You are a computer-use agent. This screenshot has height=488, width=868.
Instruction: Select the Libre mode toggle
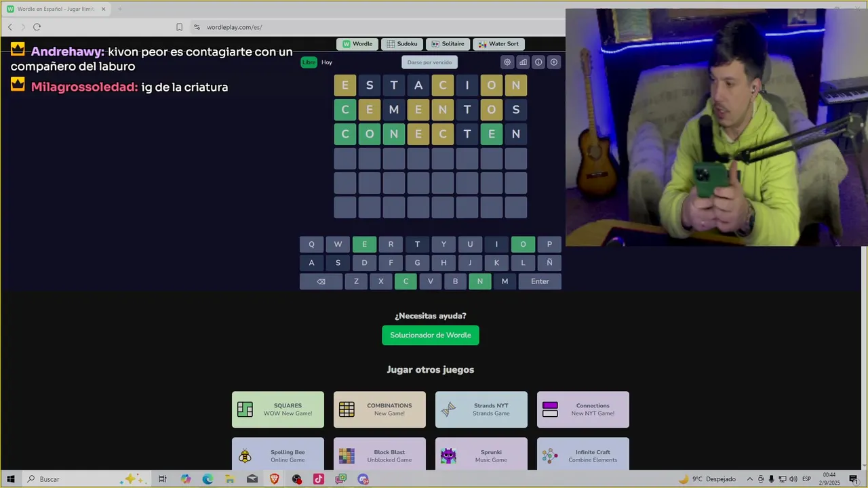(x=309, y=62)
